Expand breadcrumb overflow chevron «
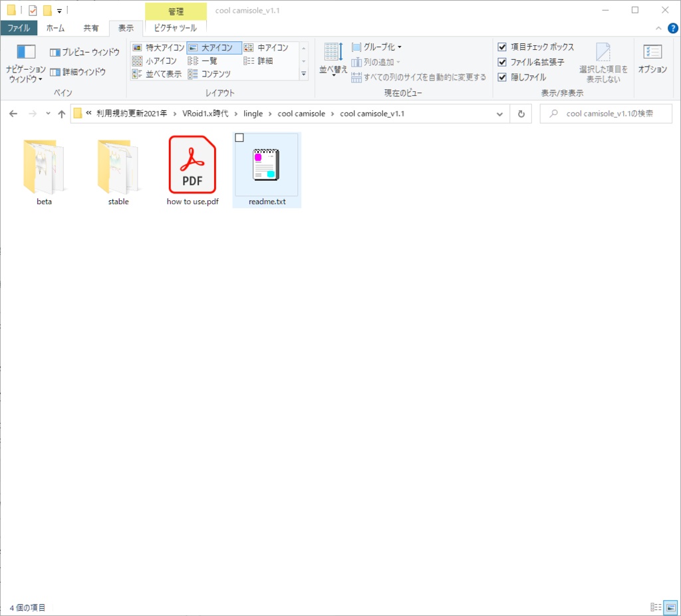 coord(88,113)
